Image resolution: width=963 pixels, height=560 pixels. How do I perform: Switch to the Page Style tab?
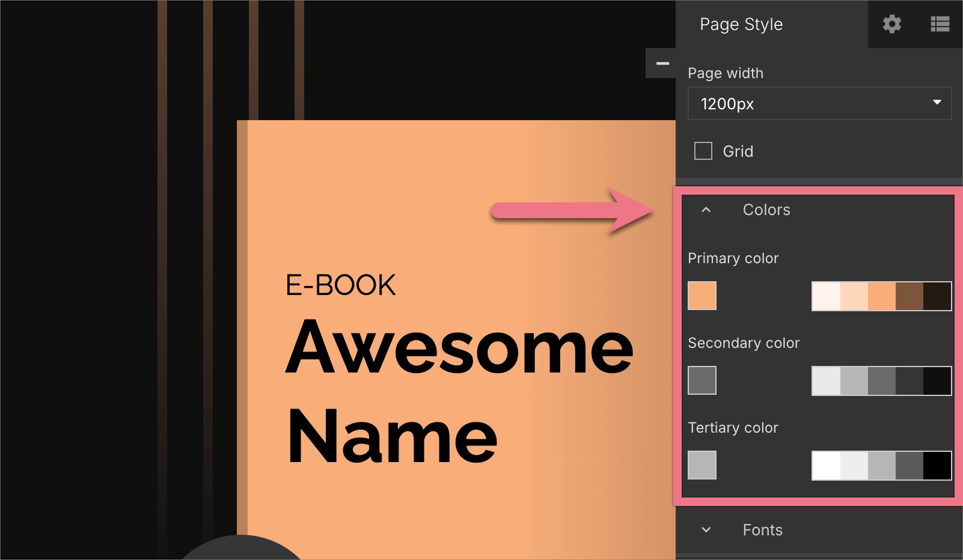(x=741, y=24)
